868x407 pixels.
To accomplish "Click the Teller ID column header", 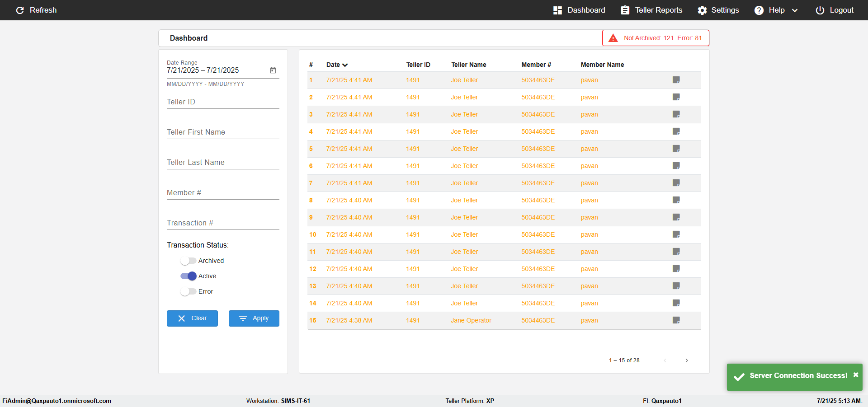I will point(418,65).
